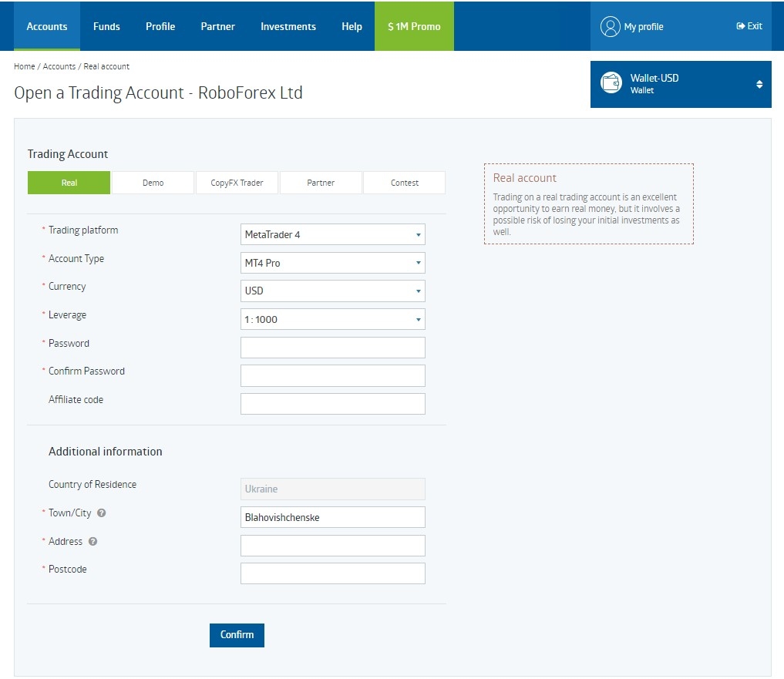
Task: Click the wallet icon on Wallet-USD panel
Action: tap(611, 83)
